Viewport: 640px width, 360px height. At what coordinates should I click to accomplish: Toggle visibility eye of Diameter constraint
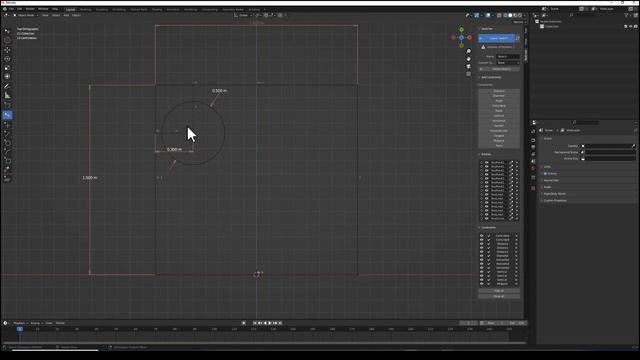click(482, 256)
